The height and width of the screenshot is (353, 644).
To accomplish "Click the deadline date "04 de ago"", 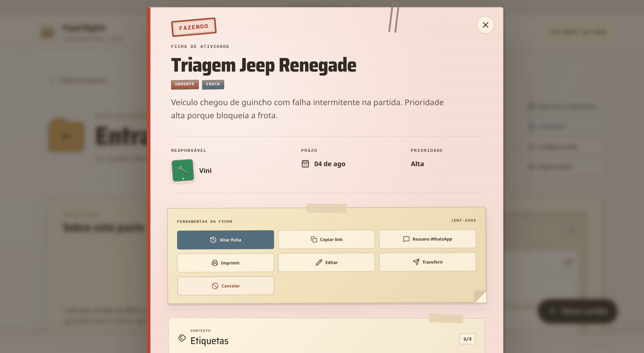I will coord(330,164).
